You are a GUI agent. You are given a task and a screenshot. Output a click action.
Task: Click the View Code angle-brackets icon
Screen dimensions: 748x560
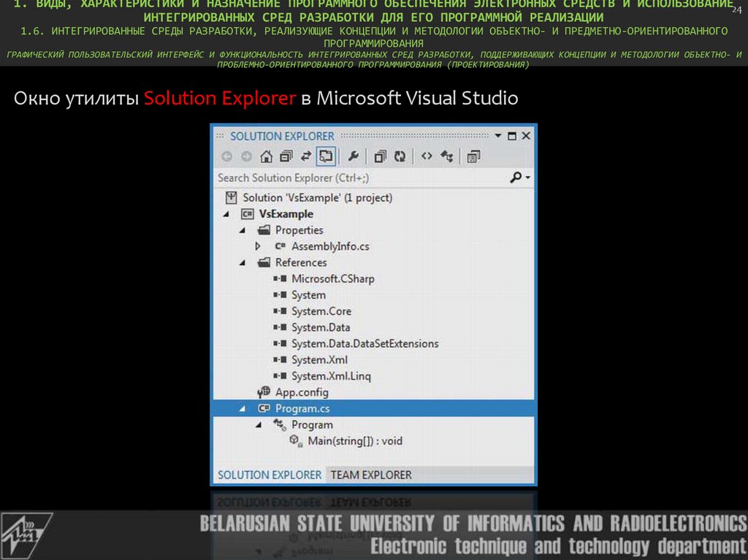pyautogui.click(x=427, y=156)
